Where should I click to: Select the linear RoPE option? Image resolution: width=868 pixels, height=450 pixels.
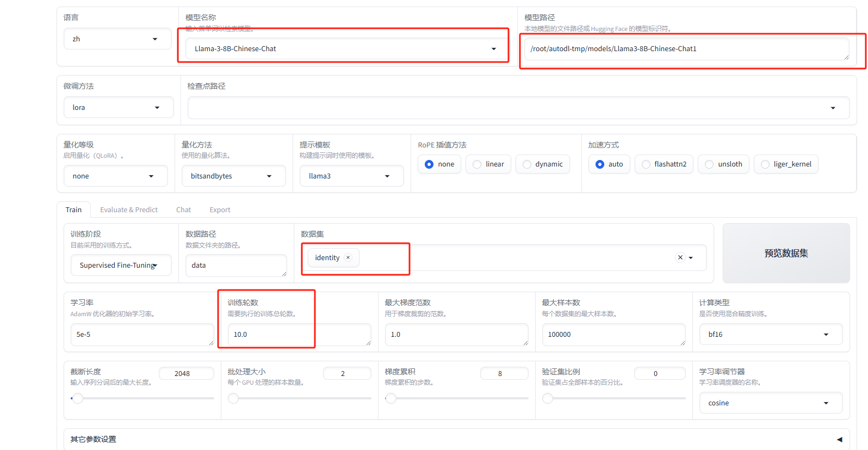(x=477, y=164)
